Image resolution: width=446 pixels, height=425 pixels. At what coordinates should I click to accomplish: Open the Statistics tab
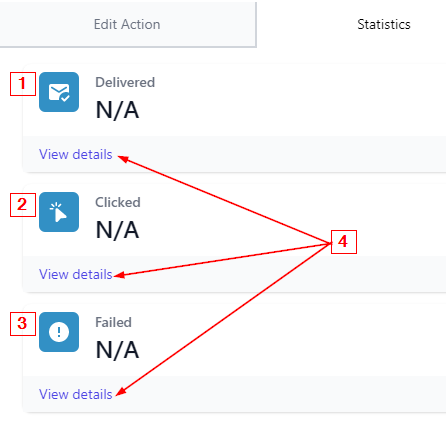tap(384, 24)
